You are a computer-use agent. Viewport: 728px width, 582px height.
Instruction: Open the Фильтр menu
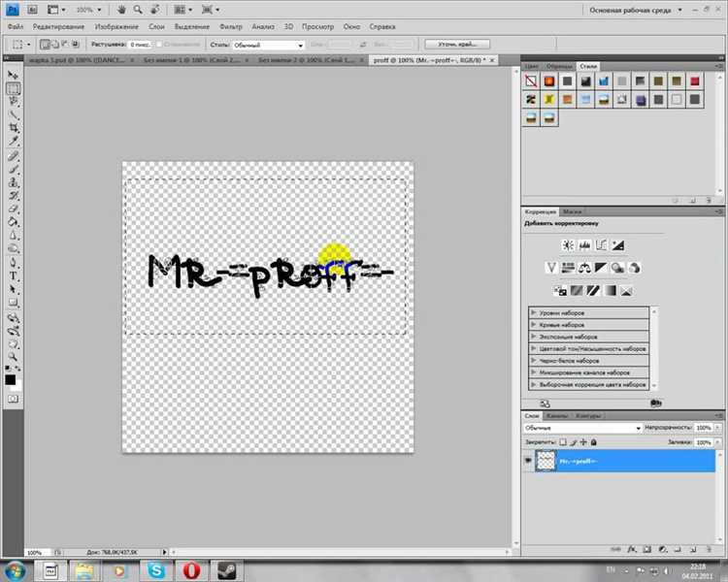(x=231, y=26)
